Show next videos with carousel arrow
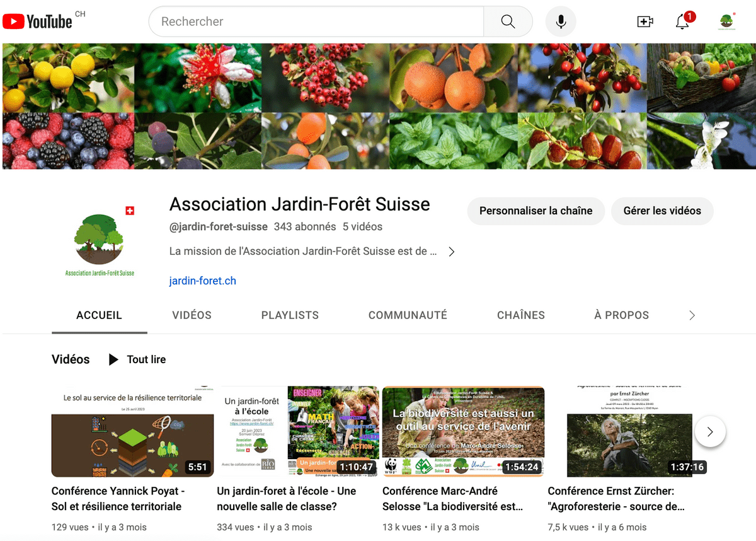 (x=710, y=432)
